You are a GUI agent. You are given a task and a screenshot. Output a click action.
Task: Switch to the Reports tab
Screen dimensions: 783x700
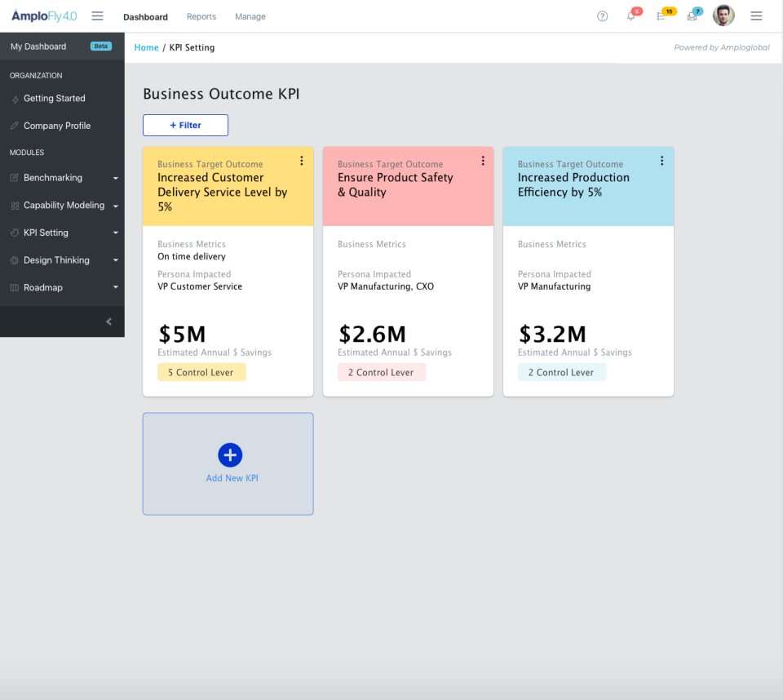(201, 16)
